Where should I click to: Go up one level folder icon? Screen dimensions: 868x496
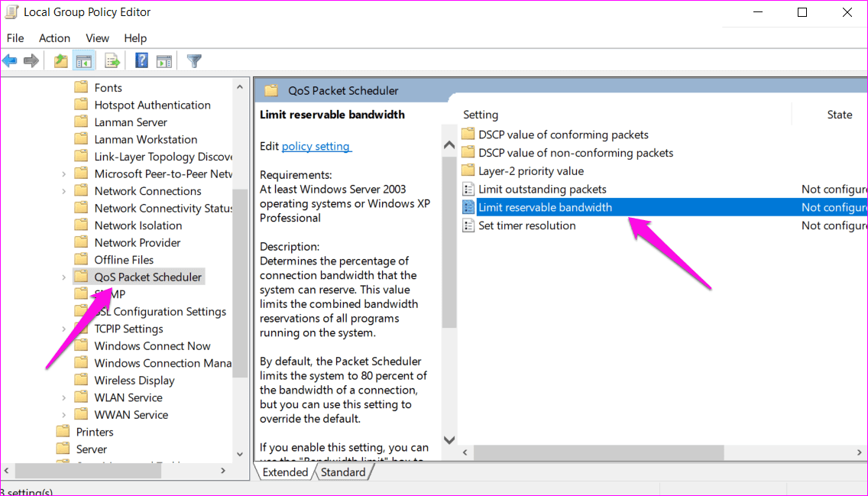pyautogui.click(x=61, y=61)
